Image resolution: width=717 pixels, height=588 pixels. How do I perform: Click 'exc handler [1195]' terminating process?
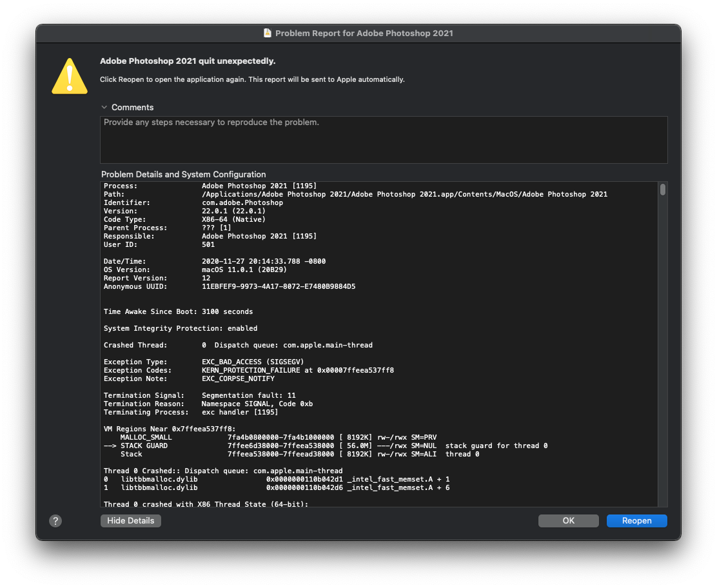click(240, 412)
